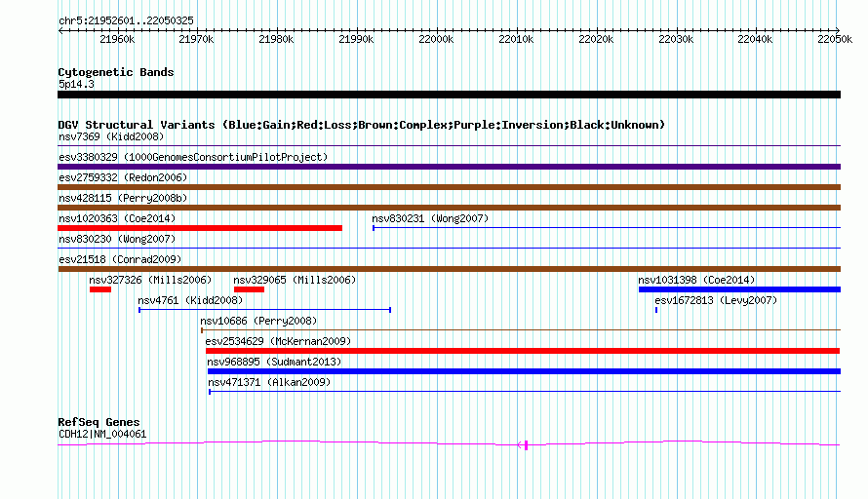
Task: Click the nsv10686 (Perry2008) label
Action: pos(258,321)
